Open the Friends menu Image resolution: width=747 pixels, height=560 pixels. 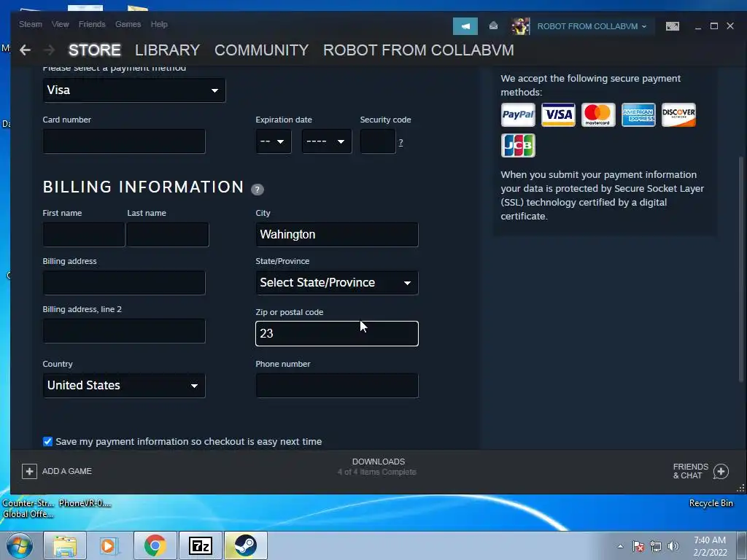pos(92,24)
